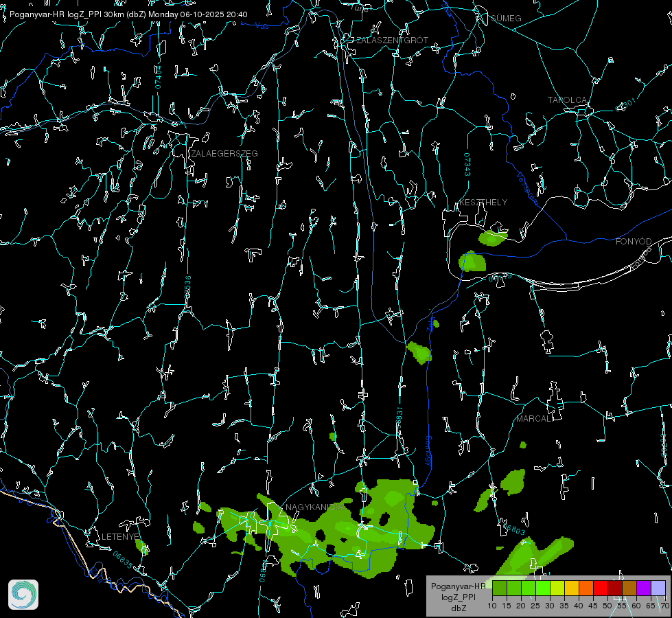Click the road number 07343 label
The width and height of the screenshot is (672, 618).
pyautogui.click(x=467, y=165)
